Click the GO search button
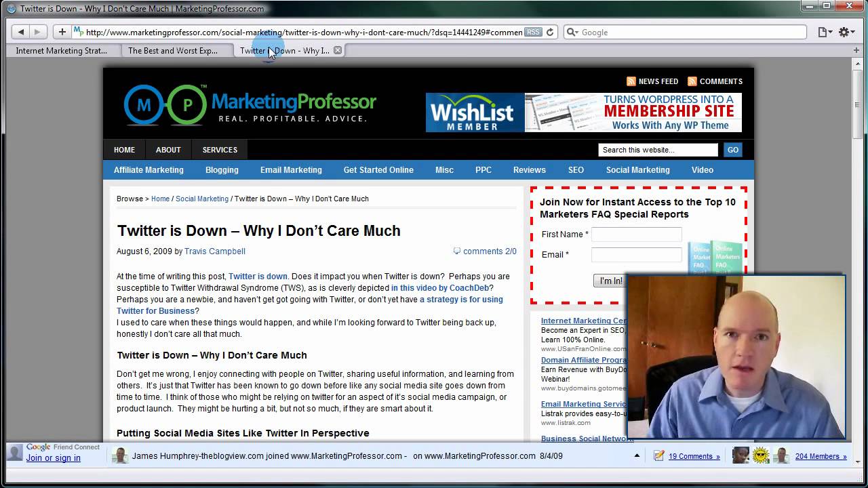Viewport: 868px width, 488px height. (732, 150)
